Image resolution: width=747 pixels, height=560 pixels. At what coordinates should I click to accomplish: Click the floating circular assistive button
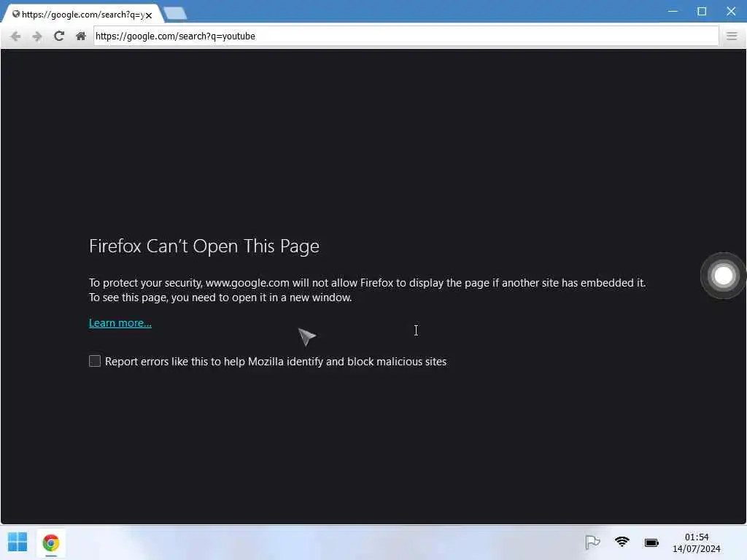723,275
